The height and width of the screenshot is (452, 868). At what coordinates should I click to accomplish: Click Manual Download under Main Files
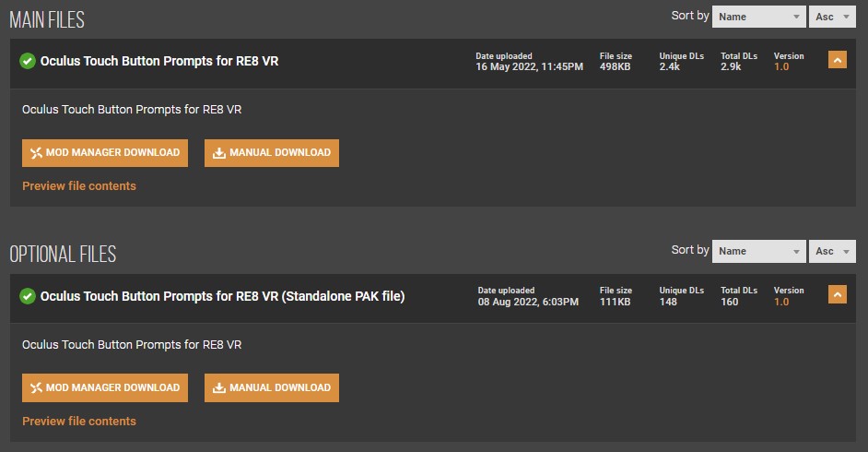(272, 153)
